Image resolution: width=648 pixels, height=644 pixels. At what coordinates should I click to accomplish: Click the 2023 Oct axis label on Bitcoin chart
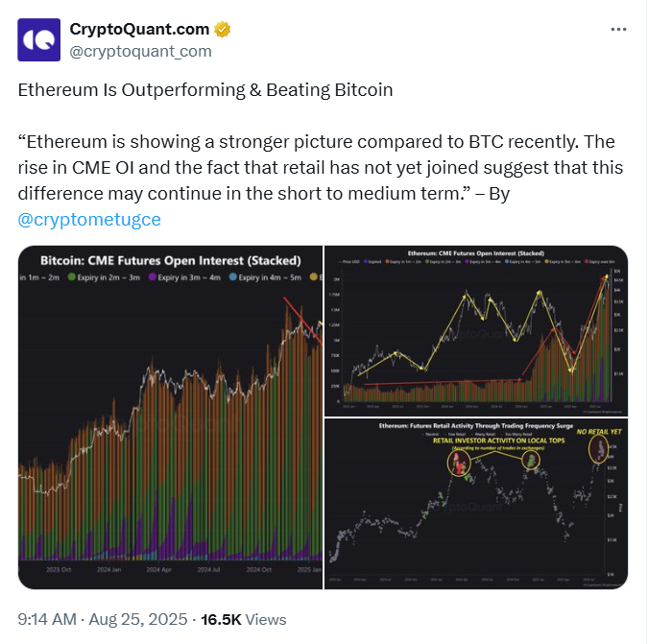(59, 570)
